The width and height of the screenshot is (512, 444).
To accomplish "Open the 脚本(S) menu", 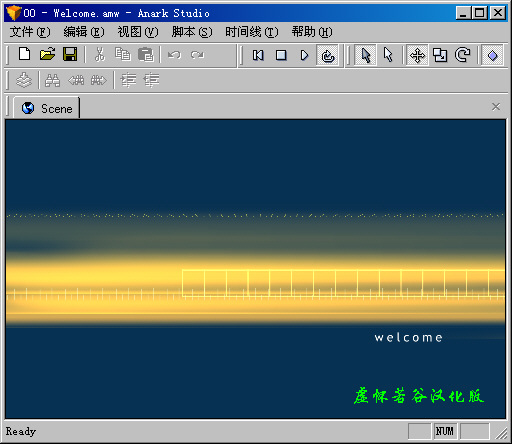I will coord(192,32).
